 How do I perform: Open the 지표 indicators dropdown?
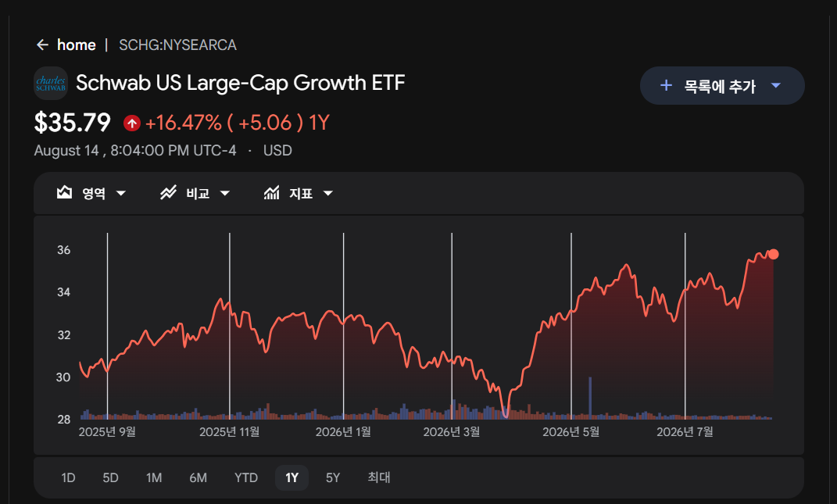point(299,193)
